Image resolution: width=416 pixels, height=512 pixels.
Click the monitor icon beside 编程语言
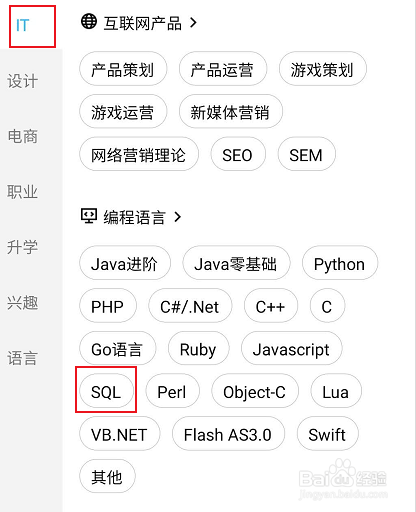pyautogui.click(x=89, y=216)
